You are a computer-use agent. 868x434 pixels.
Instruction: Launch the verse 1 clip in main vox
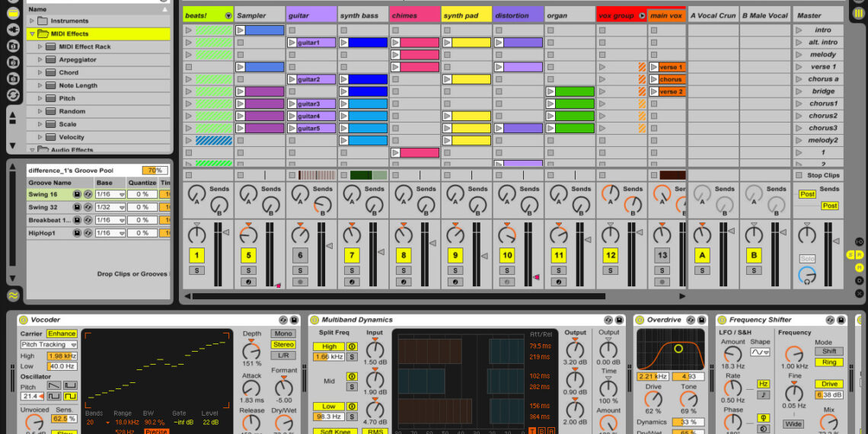654,67
